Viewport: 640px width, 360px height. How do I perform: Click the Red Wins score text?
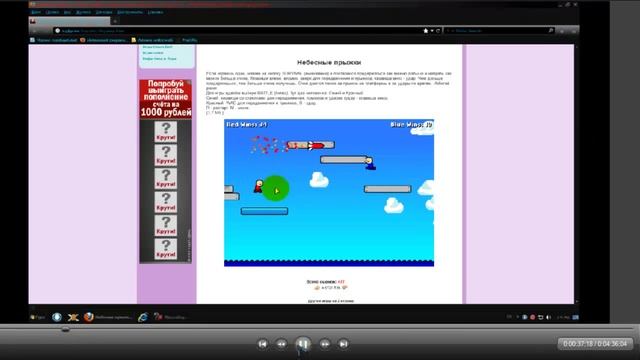(247, 124)
